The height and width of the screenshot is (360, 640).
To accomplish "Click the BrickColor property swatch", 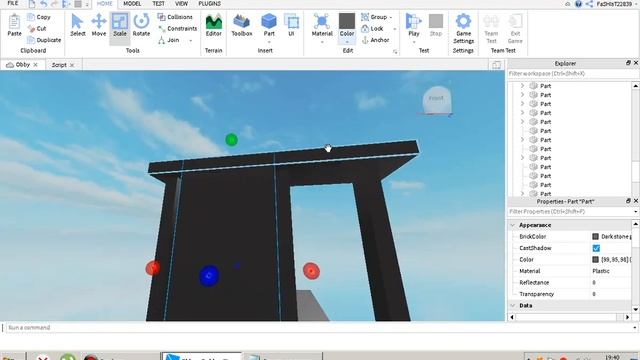I will coord(596,237).
